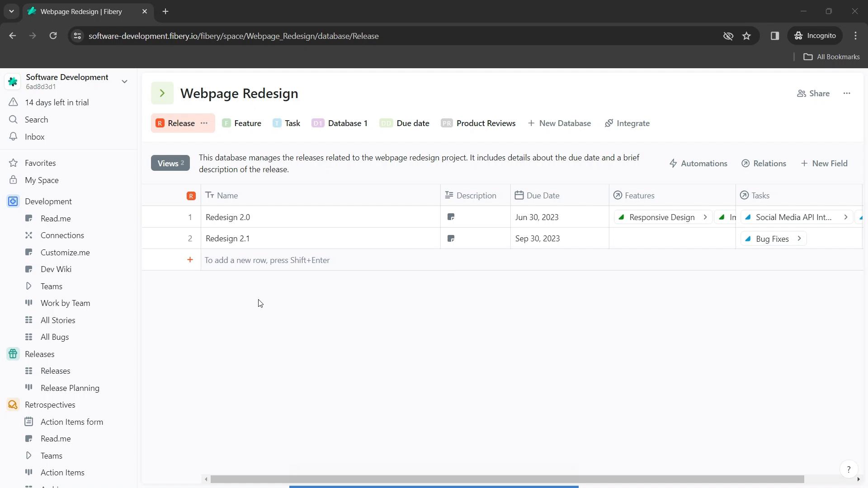868x488 pixels.
Task: Expand the Release options menu
Action: 204,123
